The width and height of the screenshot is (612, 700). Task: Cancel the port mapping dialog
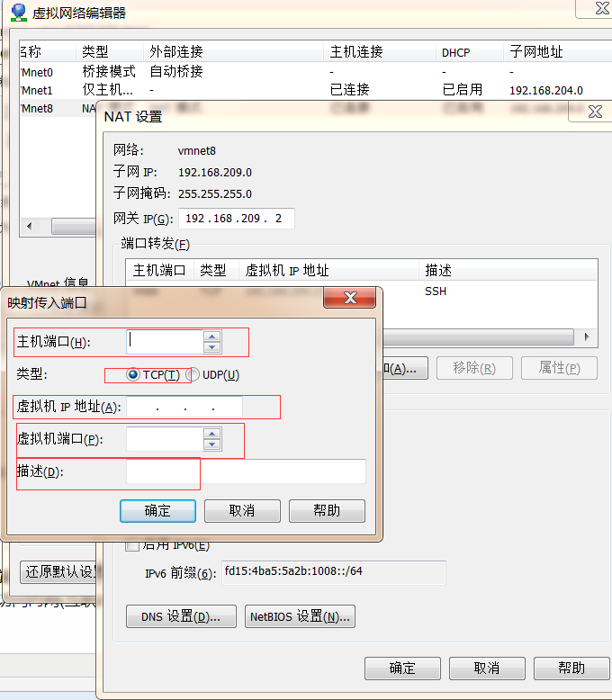[242, 511]
